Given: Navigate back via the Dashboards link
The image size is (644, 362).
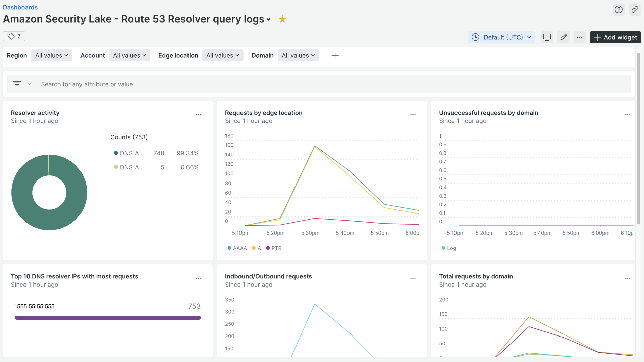Looking at the screenshot, I should coord(20,7).
